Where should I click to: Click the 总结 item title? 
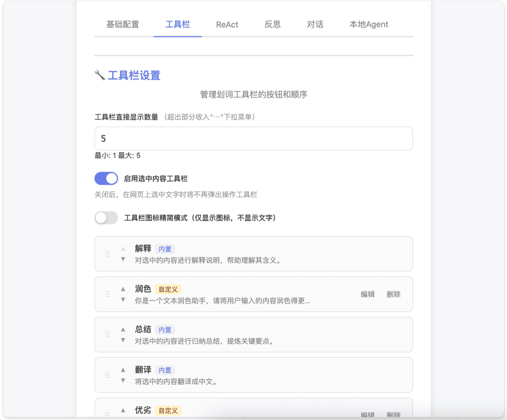tap(143, 329)
